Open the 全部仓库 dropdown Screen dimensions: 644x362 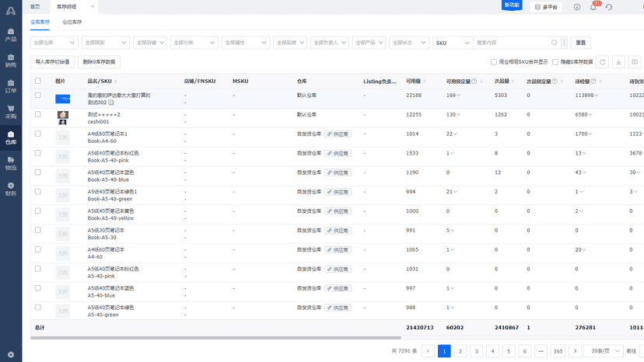[54, 43]
